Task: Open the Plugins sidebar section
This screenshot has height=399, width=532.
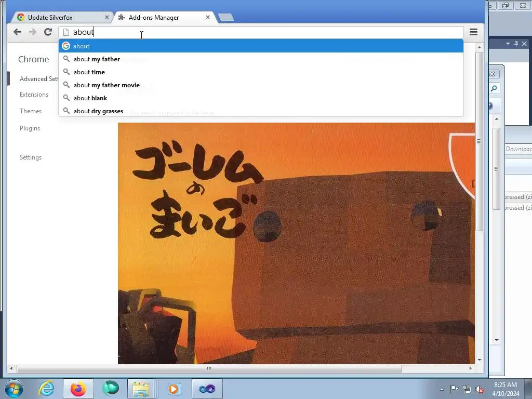Action: (30, 128)
